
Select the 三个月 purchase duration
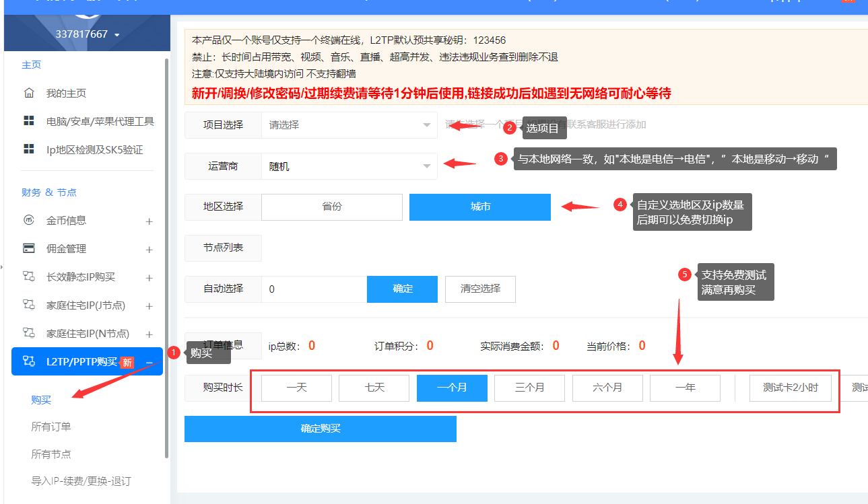[529, 388]
